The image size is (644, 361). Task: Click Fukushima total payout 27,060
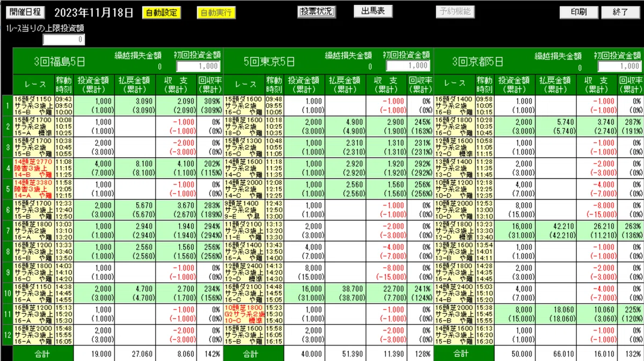tap(143, 354)
